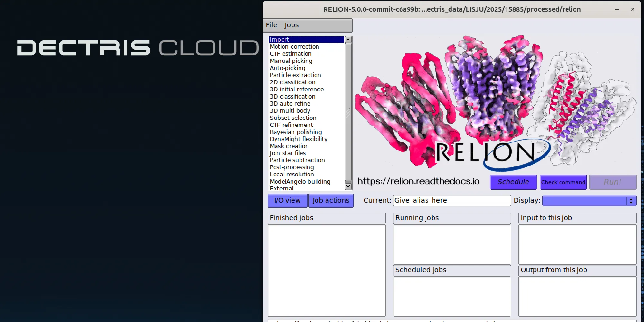Click the Output from this job list
This screenshot has width=644, height=322.
point(577,296)
